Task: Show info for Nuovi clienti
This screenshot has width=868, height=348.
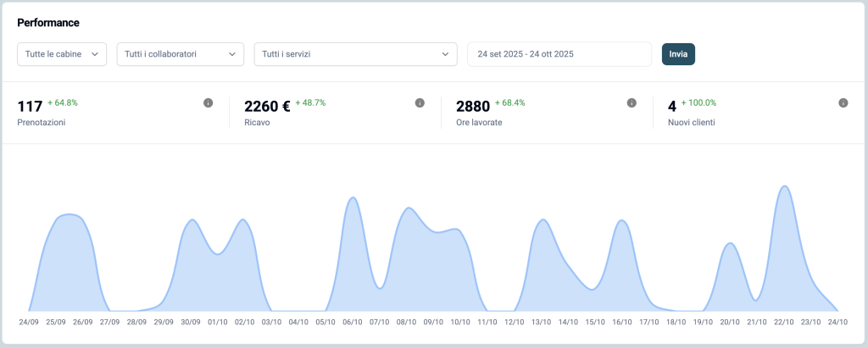Action: (843, 103)
